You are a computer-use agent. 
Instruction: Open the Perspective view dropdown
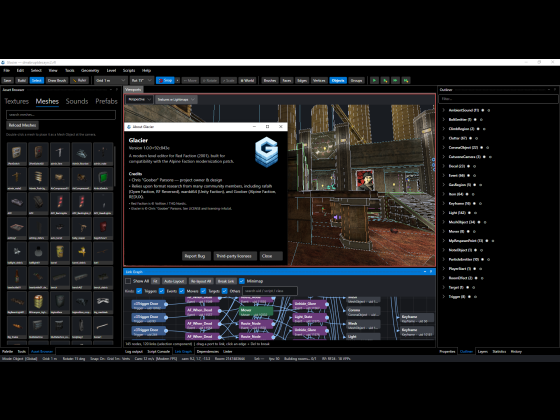point(139,99)
